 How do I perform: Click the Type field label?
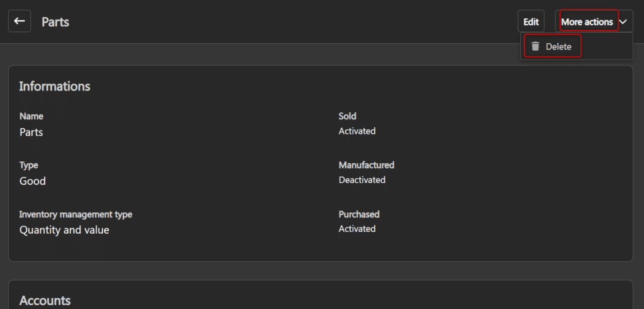29,165
